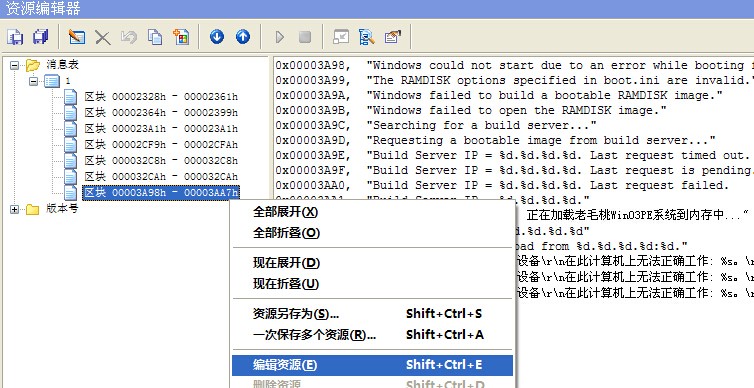Click the edit resource pencil icon

point(76,37)
